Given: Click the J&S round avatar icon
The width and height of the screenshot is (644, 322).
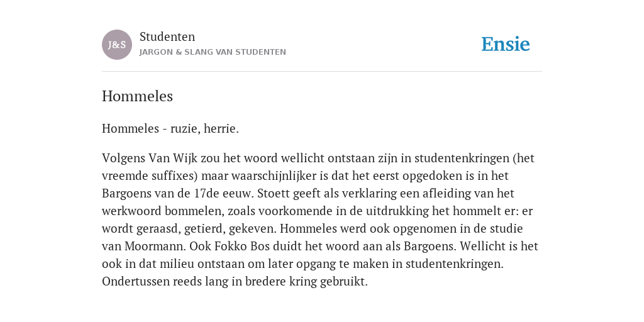Looking at the screenshot, I should [x=116, y=45].
